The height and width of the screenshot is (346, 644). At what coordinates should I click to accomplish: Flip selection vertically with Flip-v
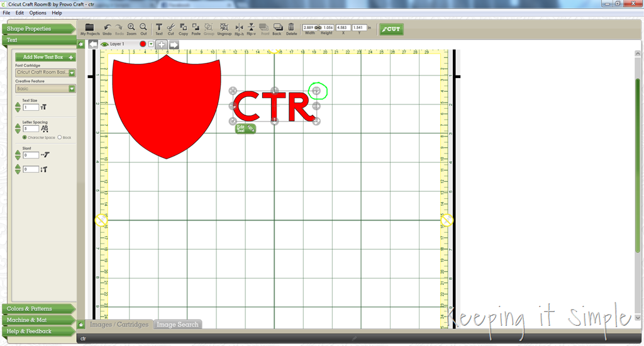(x=251, y=28)
